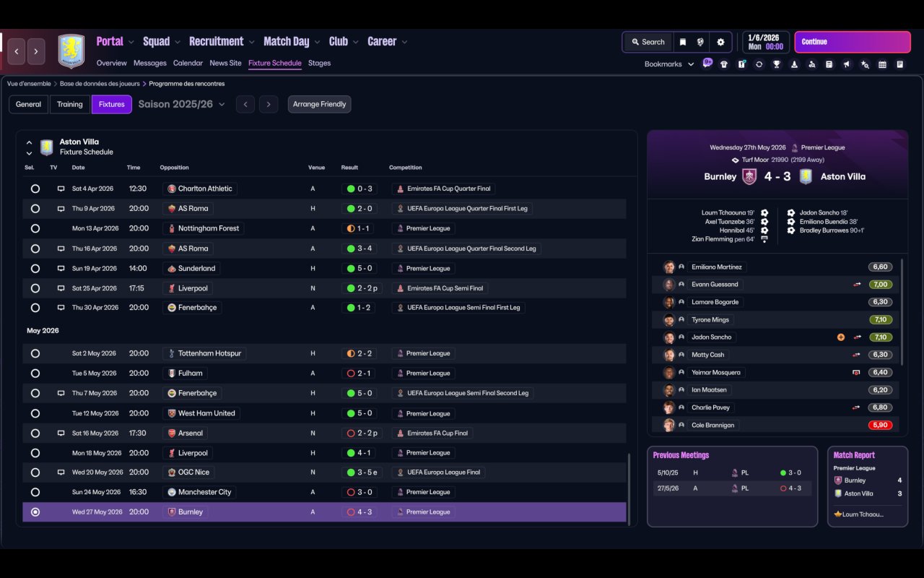Open the Calendar sub-tab
This screenshot has height=578, width=924.
point(188,63)
